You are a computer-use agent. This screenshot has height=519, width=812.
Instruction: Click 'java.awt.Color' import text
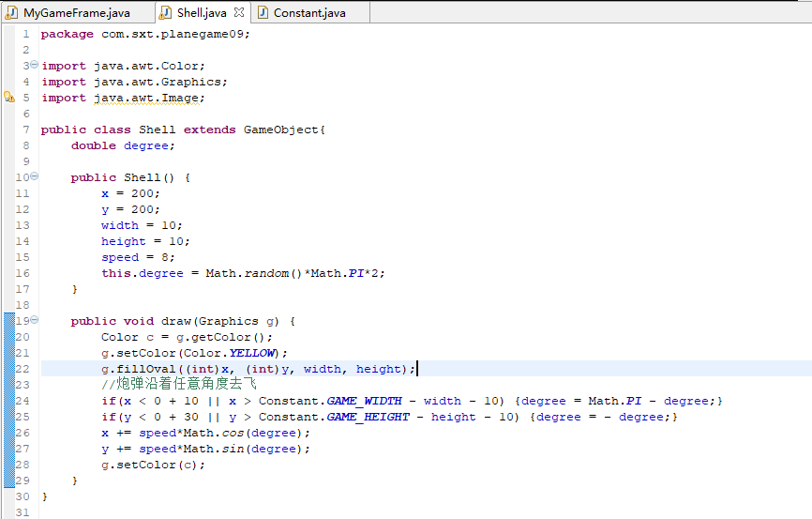click(x=146, y=66)
